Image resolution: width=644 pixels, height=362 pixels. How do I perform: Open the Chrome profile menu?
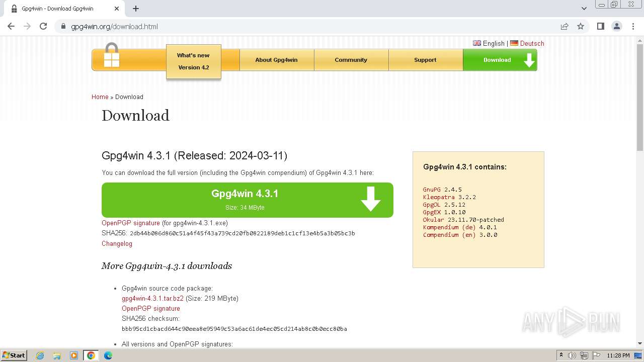(617, 26)
